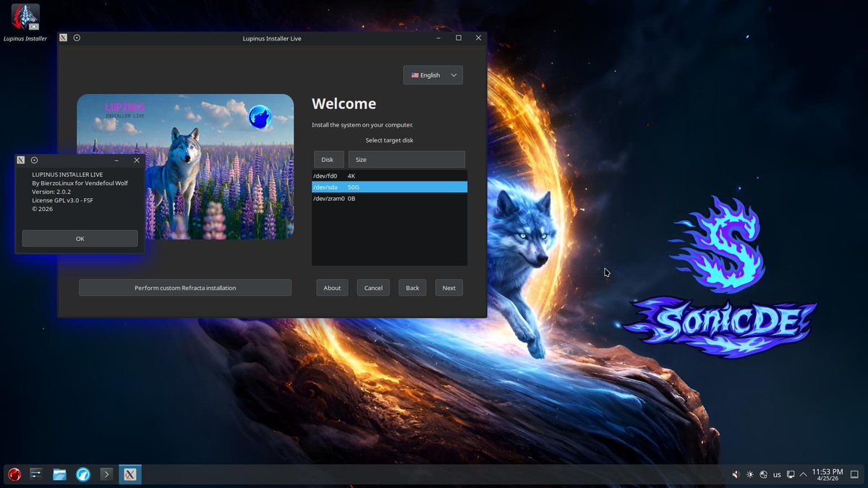
Task: Click the Next button
Action: point(449,288)
